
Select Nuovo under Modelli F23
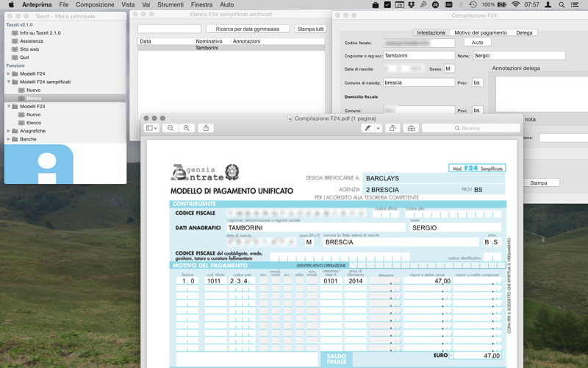[x=33, y=115]
